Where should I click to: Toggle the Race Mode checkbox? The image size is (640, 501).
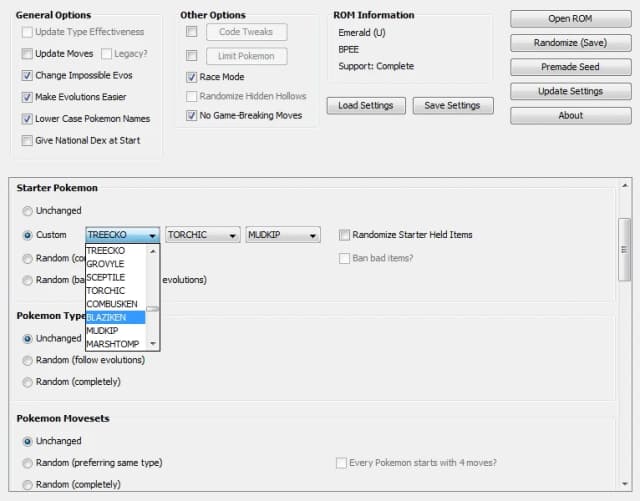pos(191,77)
